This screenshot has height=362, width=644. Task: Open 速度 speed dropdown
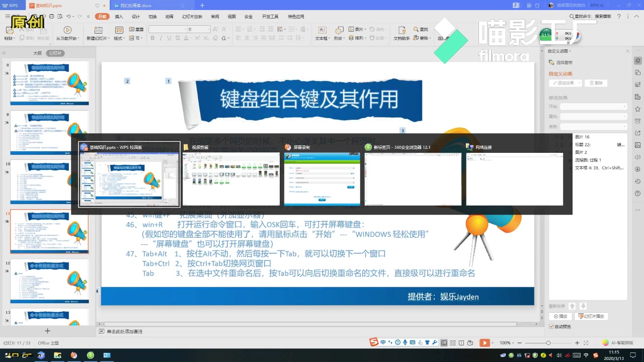coord(593,126)
